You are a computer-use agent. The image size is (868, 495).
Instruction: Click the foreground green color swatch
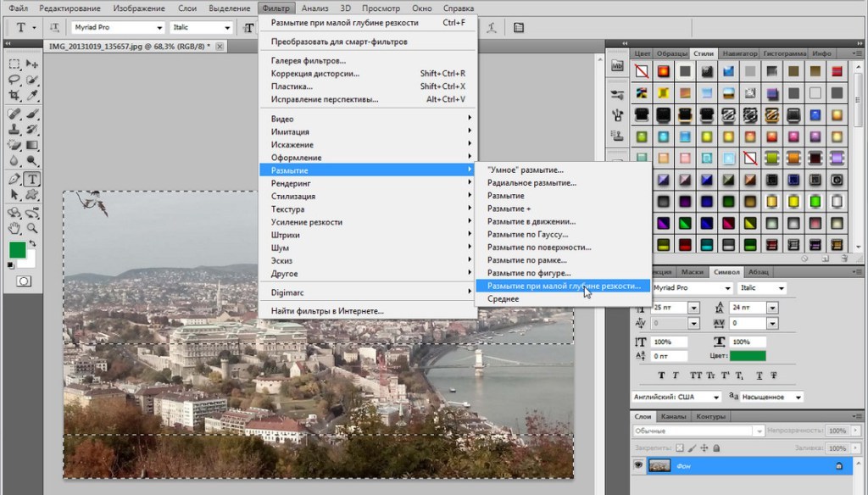[x=17, y=250]
